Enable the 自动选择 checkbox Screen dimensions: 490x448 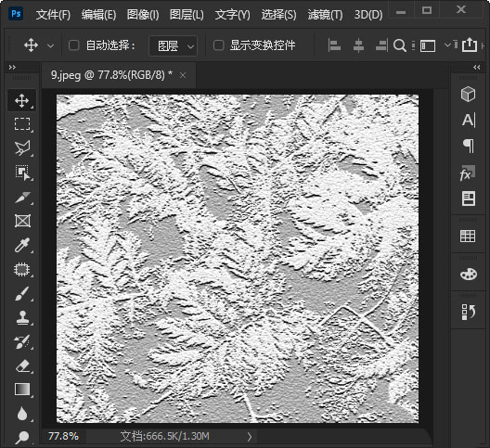pyautogui.click(x=73, y=45)
